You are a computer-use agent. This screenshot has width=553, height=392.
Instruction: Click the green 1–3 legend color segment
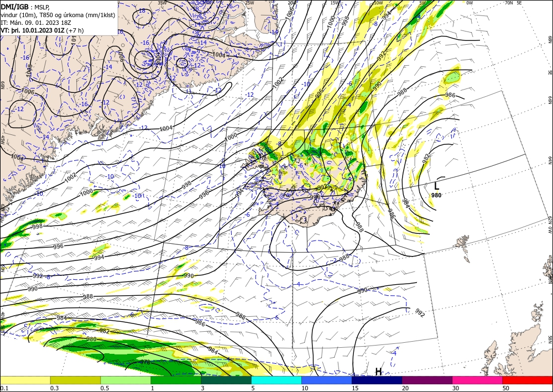pyautogui.click(x=176, y=380)
